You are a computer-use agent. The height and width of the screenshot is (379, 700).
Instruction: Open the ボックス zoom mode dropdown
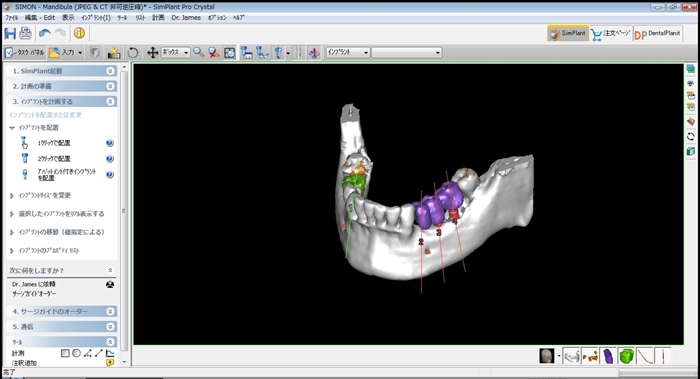[x=175, y=53]
